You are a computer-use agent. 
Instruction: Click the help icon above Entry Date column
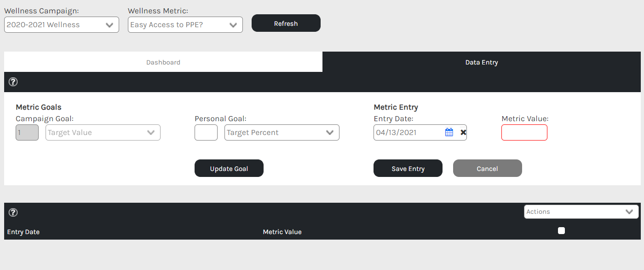pos(13,212)
